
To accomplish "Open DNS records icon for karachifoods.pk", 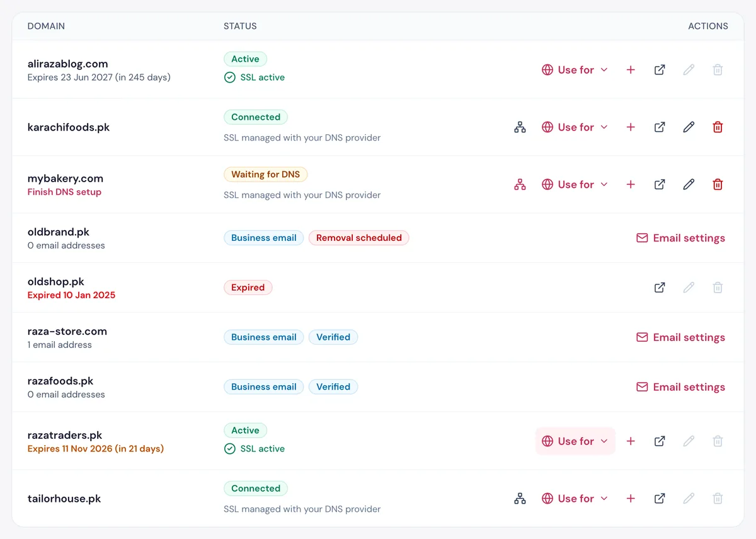I will pos(520,127).
